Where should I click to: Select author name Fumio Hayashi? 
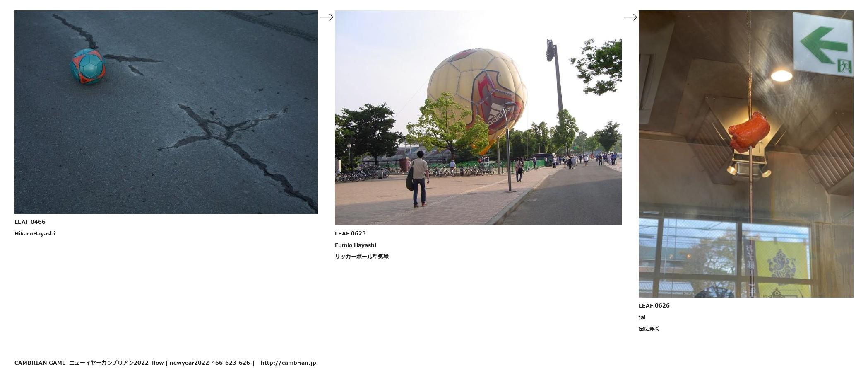tap(356, 245)
